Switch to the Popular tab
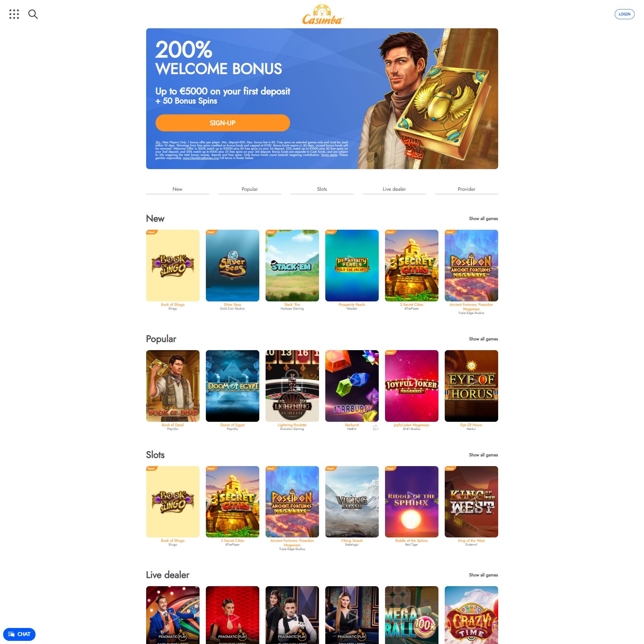The image size is (644, 644). point(250,189)
